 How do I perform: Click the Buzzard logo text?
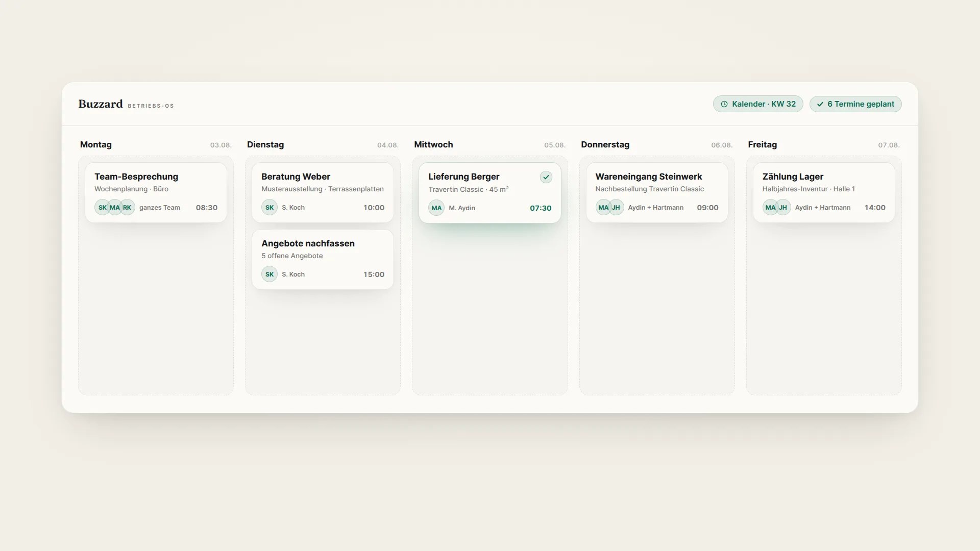click(x=101, y=104)
